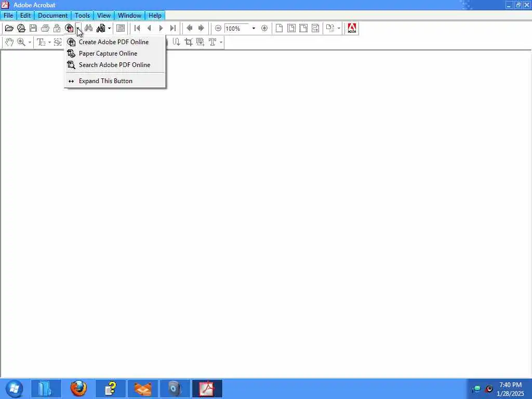Choose Paper Capture Online
Viewport: 532px width, 399px height.
point(115,54)
